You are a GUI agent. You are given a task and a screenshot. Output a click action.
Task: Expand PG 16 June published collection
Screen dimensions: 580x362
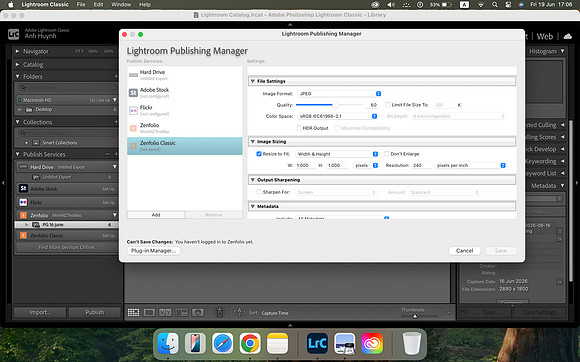(27, 224)
